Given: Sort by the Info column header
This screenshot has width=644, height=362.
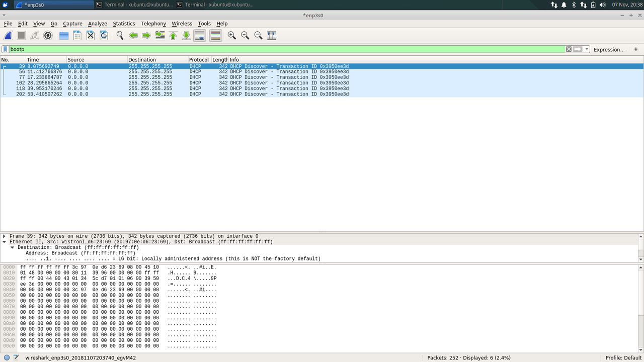Looking at the screenshot, I should 436,60.
